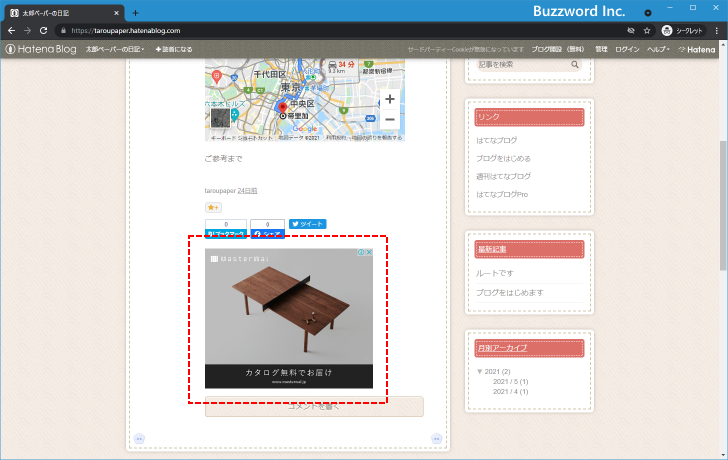
Task: Open the incognito profile icon
Action: click(667, 31)
